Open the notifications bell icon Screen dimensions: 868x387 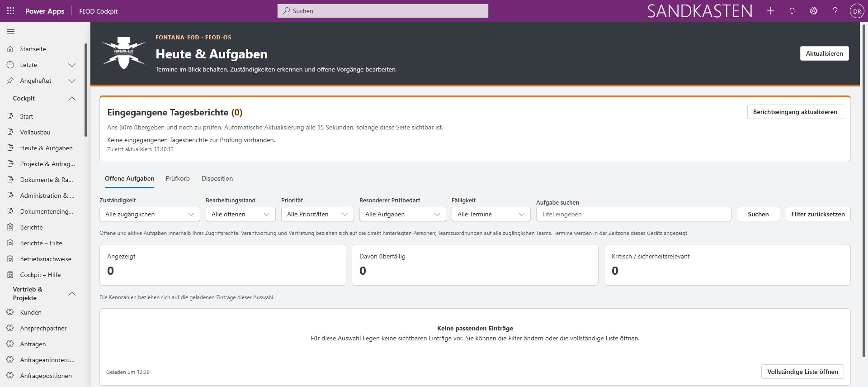pyautogui.click(x=792, y=11)
